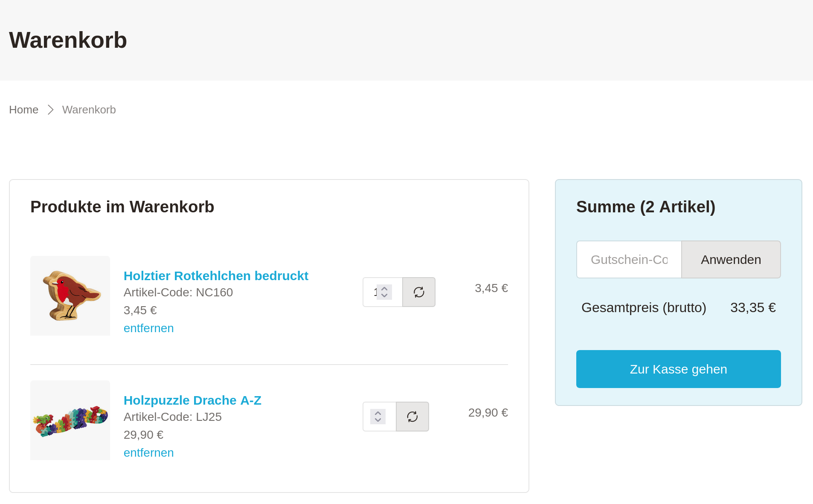This screenshot has height=504, width=813.
Task: Decrease Rotkehlchen quantity with down arrow
Action: click(384, 295)
